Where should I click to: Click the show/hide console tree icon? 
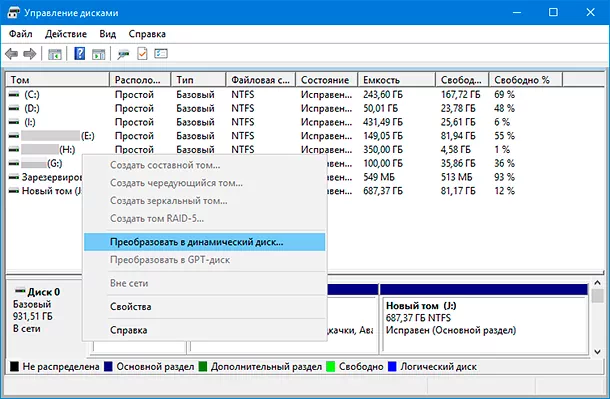coord(55,54)
